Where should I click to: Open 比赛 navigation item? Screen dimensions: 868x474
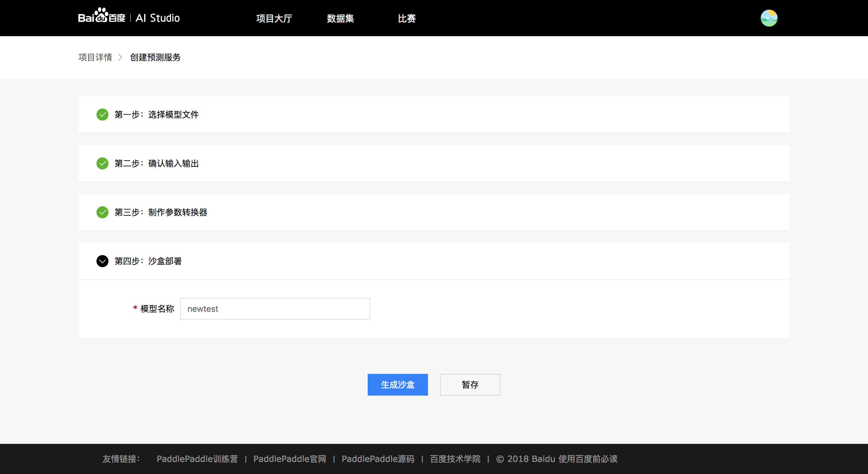click(x=407, y=18)
